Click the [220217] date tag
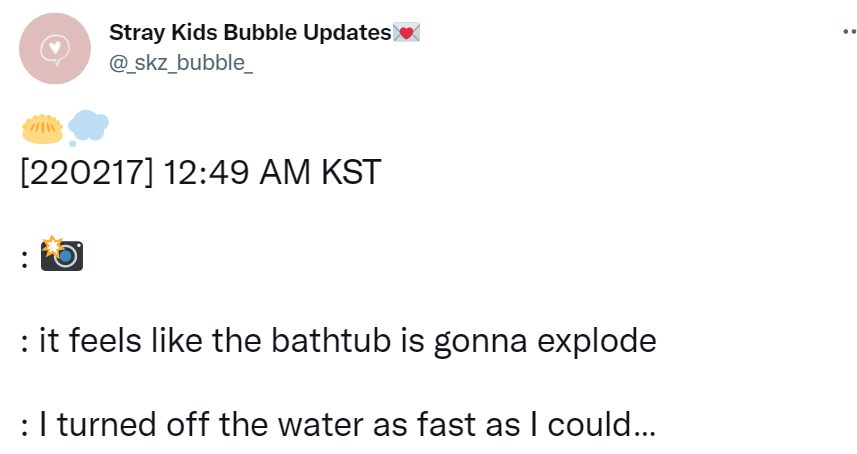The image size is (857, 454). click(x=87, y=173)
